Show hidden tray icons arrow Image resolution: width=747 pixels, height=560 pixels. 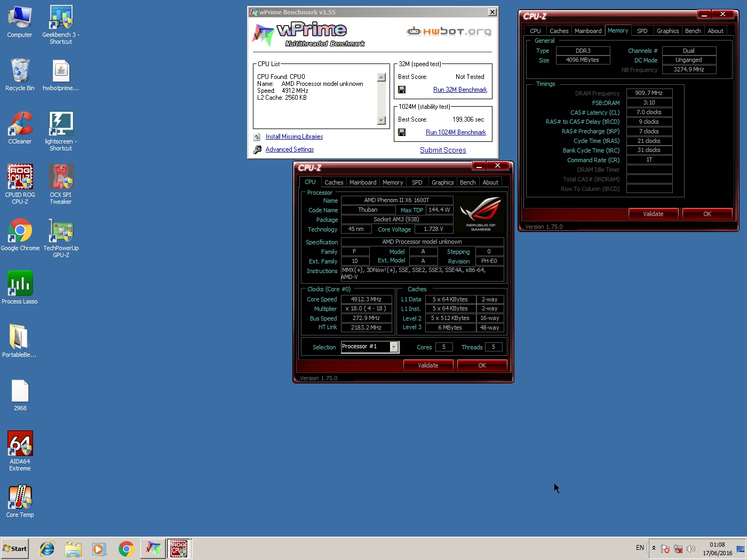click(x=654, y=548)
